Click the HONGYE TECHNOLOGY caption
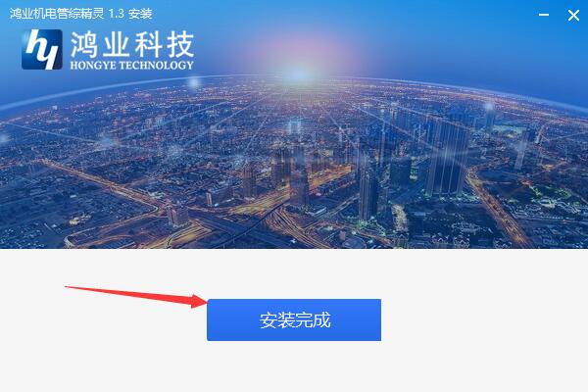This screenshot has width=588, height=392. (x=131, y=65)
